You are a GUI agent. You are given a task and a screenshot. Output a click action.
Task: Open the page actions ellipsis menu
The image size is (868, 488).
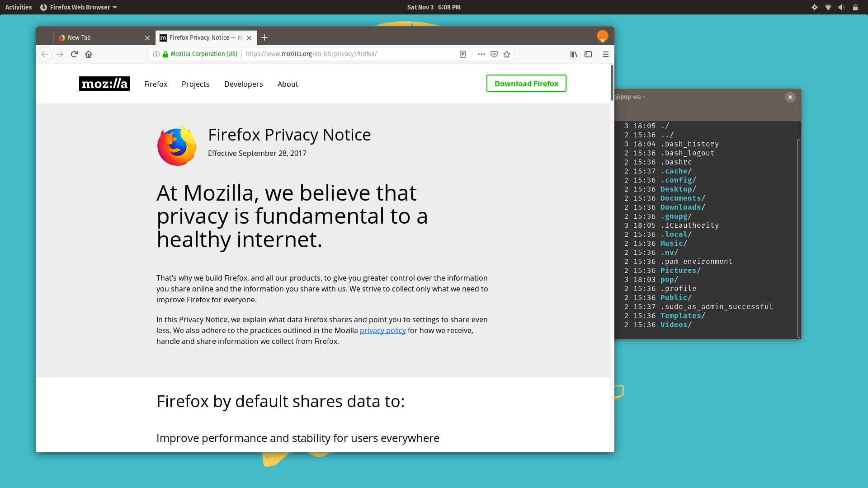coord(481,54)
